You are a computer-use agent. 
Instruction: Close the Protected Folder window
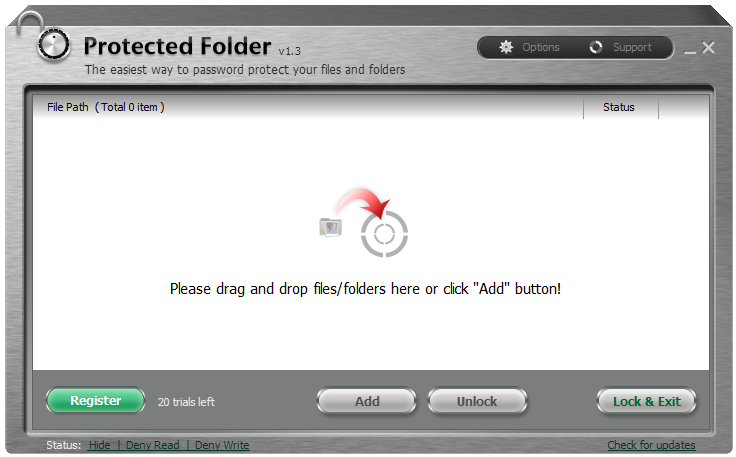708,47
